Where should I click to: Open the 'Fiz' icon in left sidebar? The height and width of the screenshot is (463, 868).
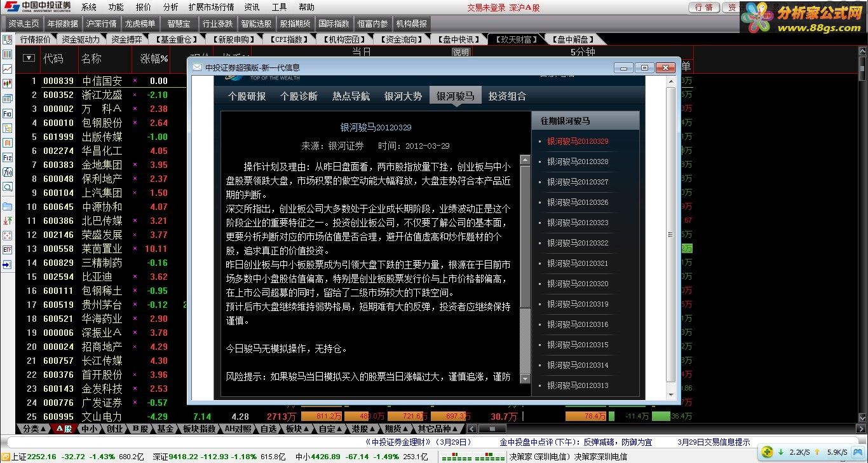coord(8,157)
